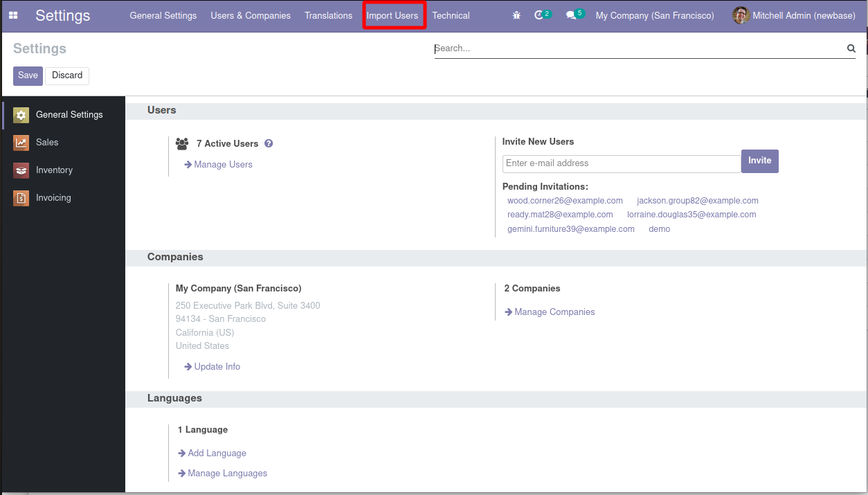This screenshot has width=868, height=495.
Task: Open pending invitation jackson.group82@example.com
Action: click(698, 201)
